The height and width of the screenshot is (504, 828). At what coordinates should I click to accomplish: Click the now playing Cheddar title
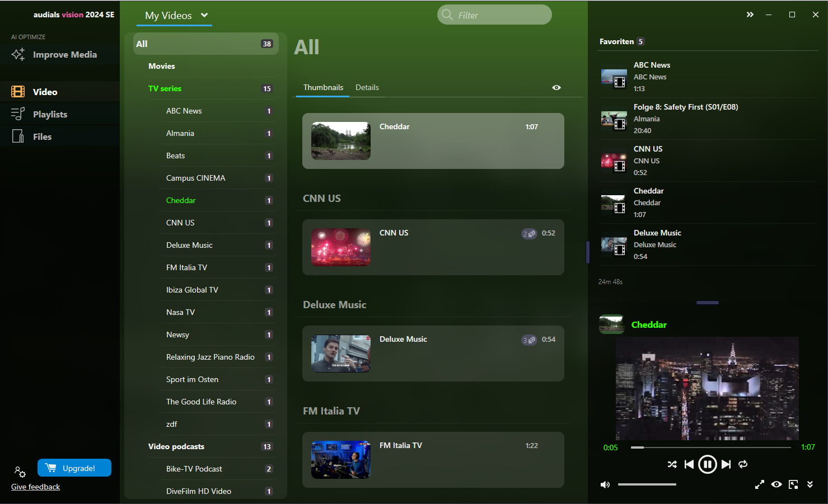click(x=649, y=324)
